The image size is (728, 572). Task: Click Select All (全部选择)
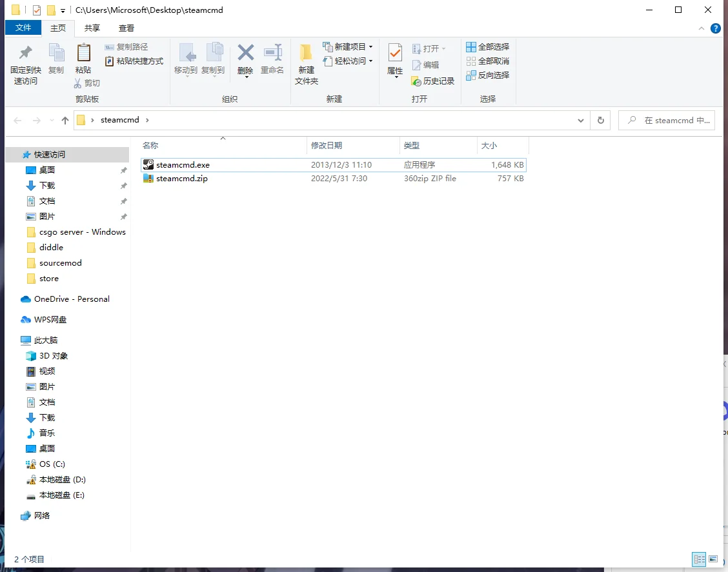[x=487, y=47]
